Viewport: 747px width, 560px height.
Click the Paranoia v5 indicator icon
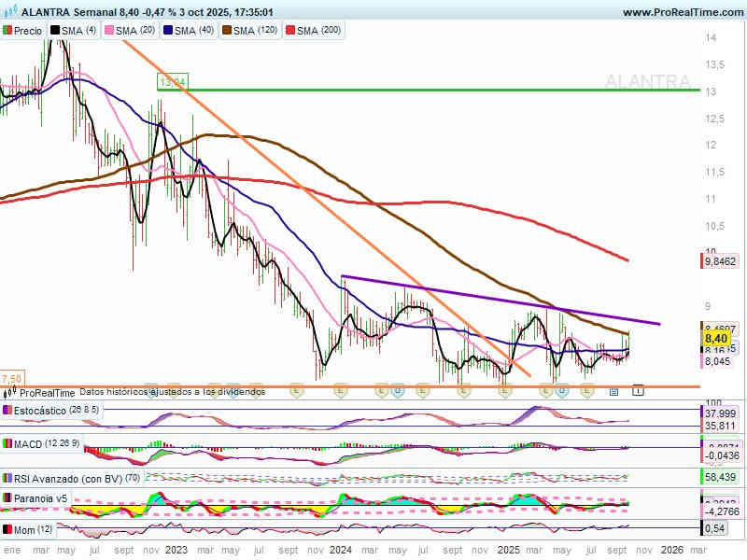[7, 498]
